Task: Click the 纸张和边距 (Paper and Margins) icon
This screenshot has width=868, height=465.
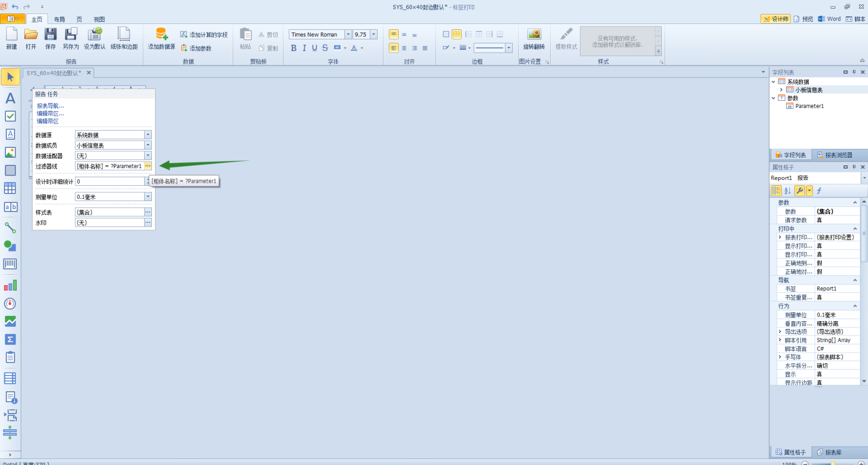Action: pos(124,35)
